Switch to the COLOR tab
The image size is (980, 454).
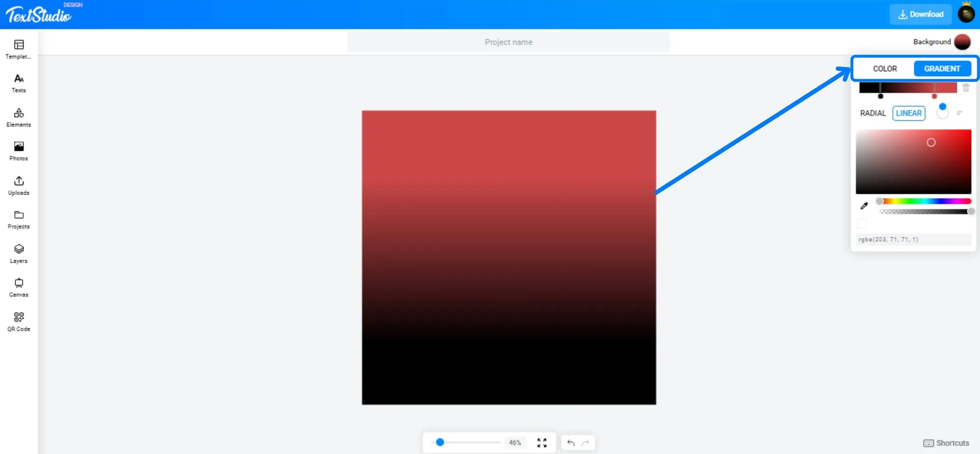[884, 69]
